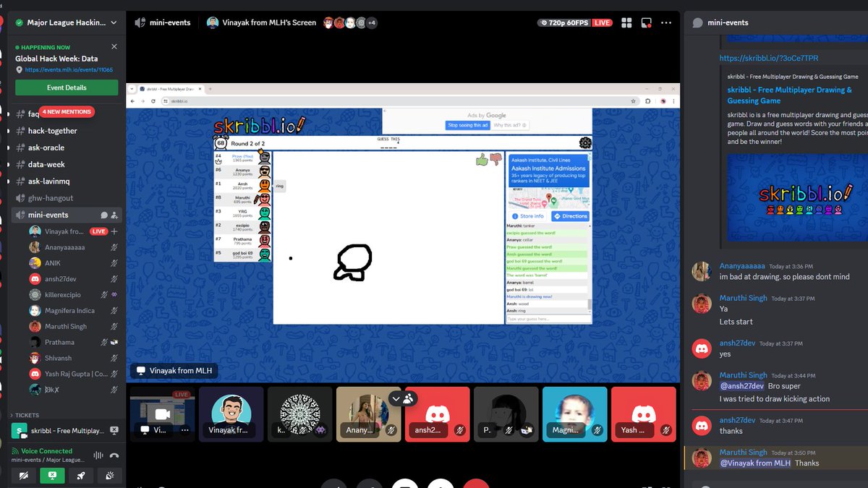868x488 pixels.
Task: Open the events.mlh.io event link
Action: point(69,70)
